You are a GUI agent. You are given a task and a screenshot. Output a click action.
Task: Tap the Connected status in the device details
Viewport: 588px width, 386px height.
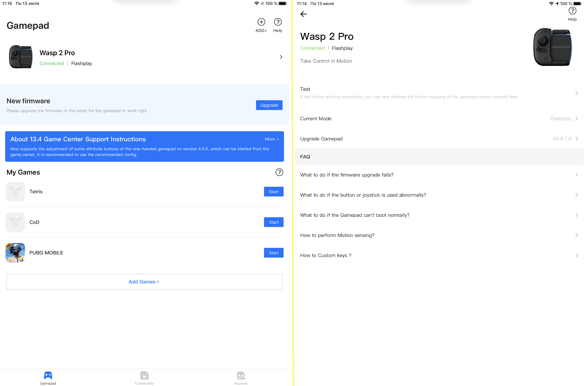pyautogui.click(x=312, y=48)
